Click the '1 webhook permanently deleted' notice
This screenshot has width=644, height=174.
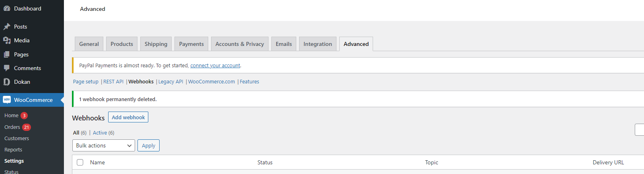tap(358, 99)
